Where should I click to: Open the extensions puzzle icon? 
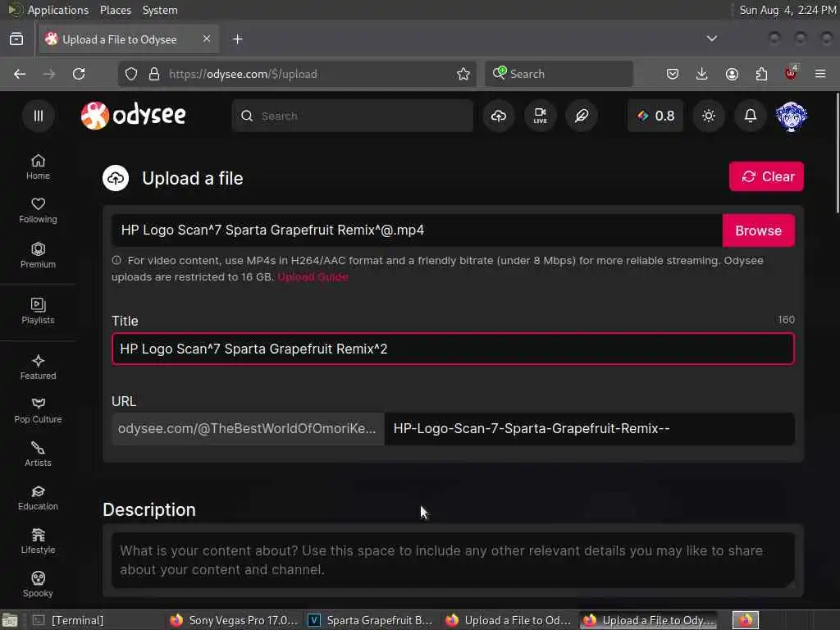[x=761, y=74]
